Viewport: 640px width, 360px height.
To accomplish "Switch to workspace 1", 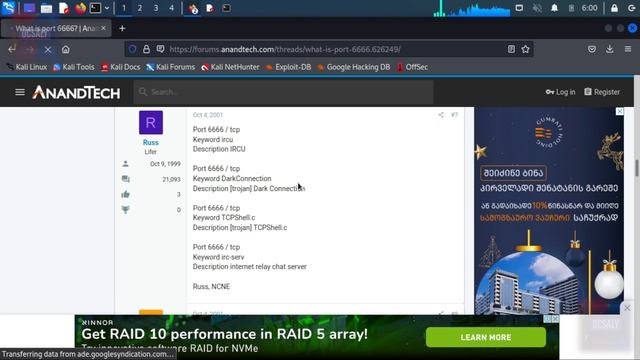I will pos(124,8).
